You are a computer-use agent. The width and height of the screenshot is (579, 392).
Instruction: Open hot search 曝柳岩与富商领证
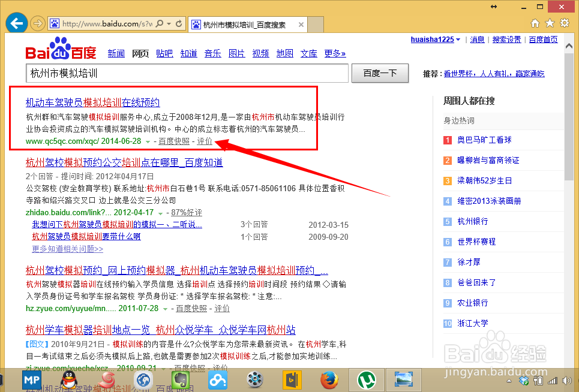pyautogui.click(x=488, y=160)
